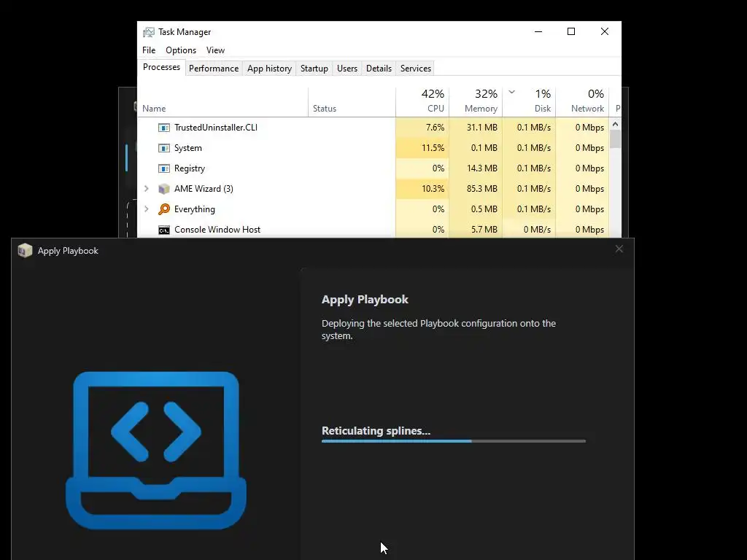This screenshot has width=747, height=560.
Task: Click the blue laptop code illustration
Action: 156,450
